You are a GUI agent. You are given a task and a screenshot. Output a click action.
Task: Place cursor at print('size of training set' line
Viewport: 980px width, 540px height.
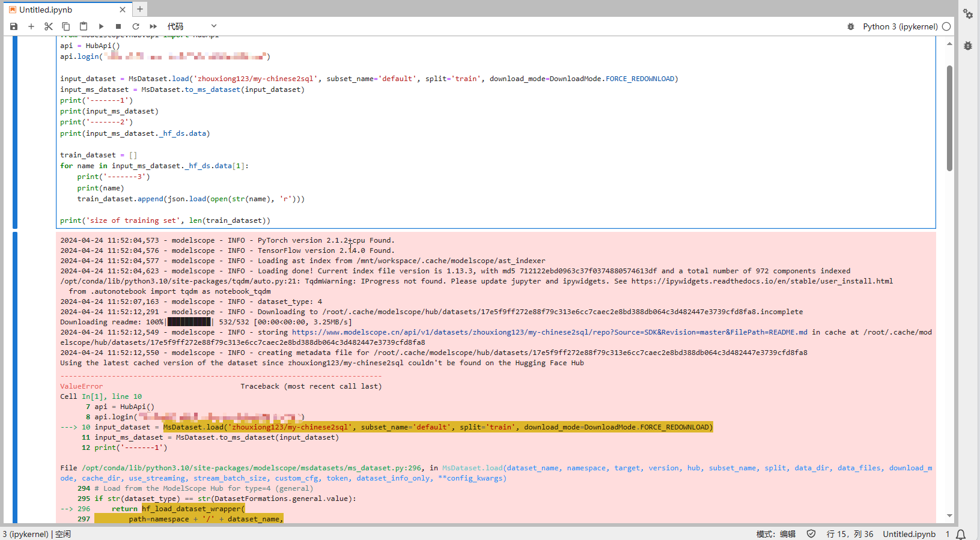(165, 220)
